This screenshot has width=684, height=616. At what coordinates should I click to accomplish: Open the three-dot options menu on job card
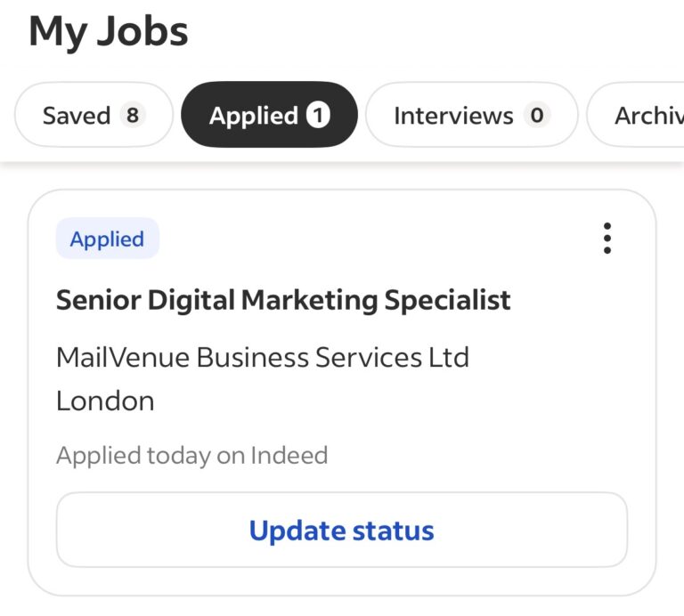coord(607,239)
